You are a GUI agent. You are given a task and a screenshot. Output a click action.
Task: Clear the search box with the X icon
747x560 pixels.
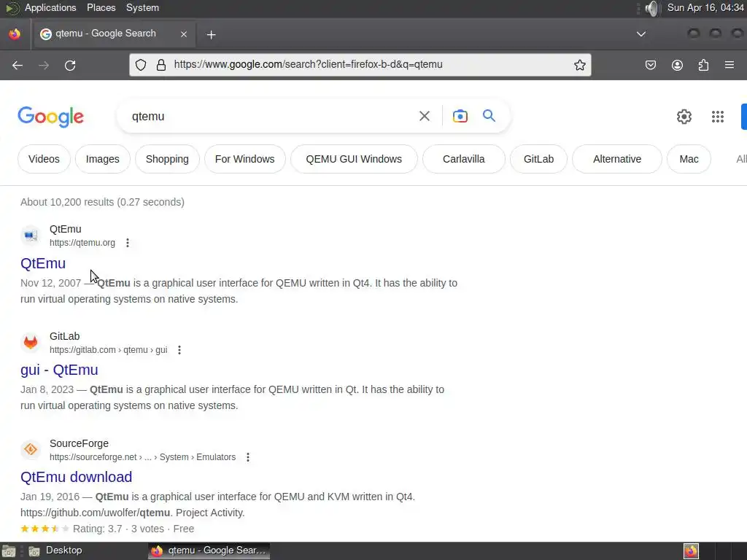click(x=425, y=116)
